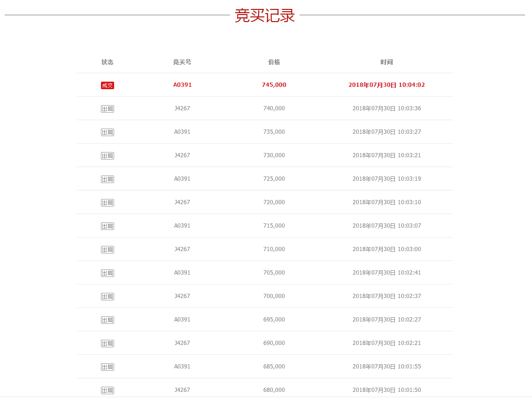Screen dimensions: 532x398
Task: Select the timestamp ending 10:02:41
Action: [386, 272]
